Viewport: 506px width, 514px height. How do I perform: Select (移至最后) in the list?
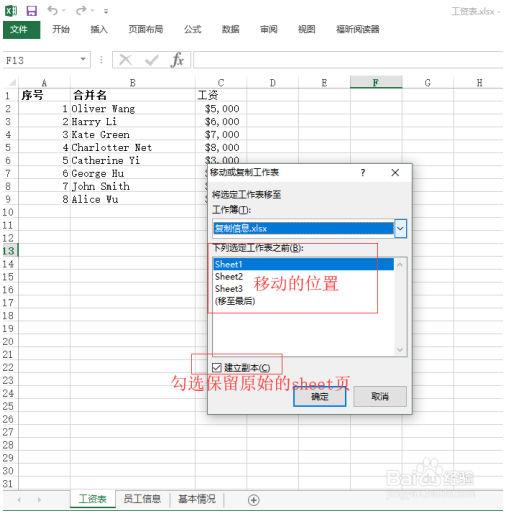tap(235, 301)
